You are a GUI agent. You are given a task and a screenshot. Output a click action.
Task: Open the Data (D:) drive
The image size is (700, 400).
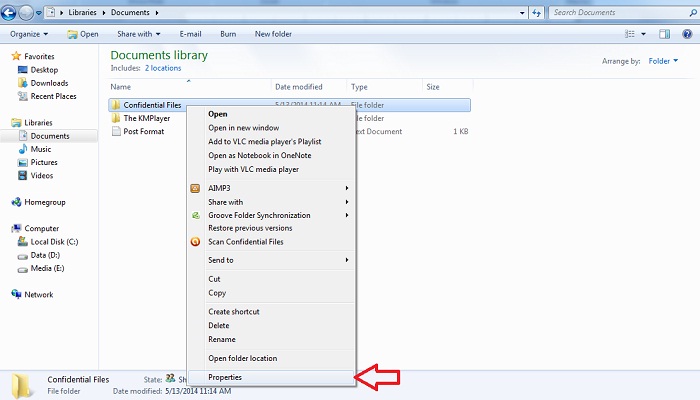[x=39, y=255]
